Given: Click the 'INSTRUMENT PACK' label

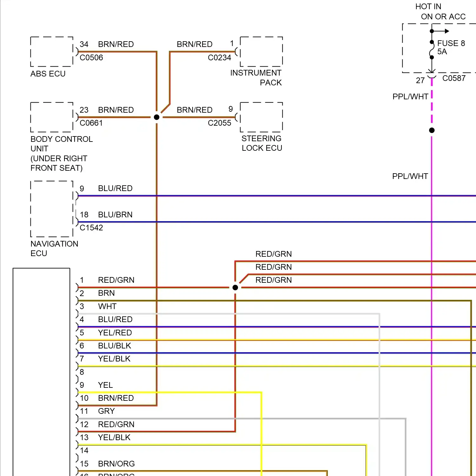Looking at the screenshot, I should [256, 78].
